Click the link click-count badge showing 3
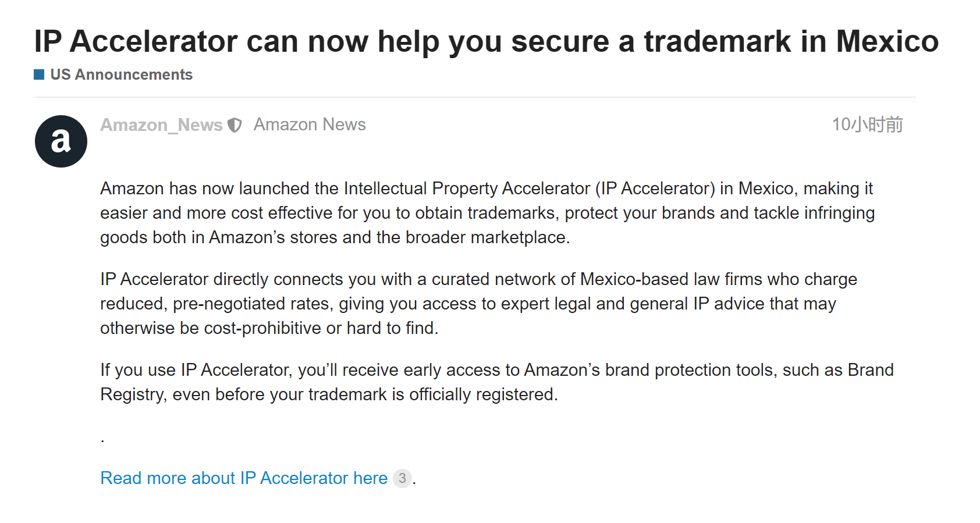The image size is (980, 523). point(402,478)
